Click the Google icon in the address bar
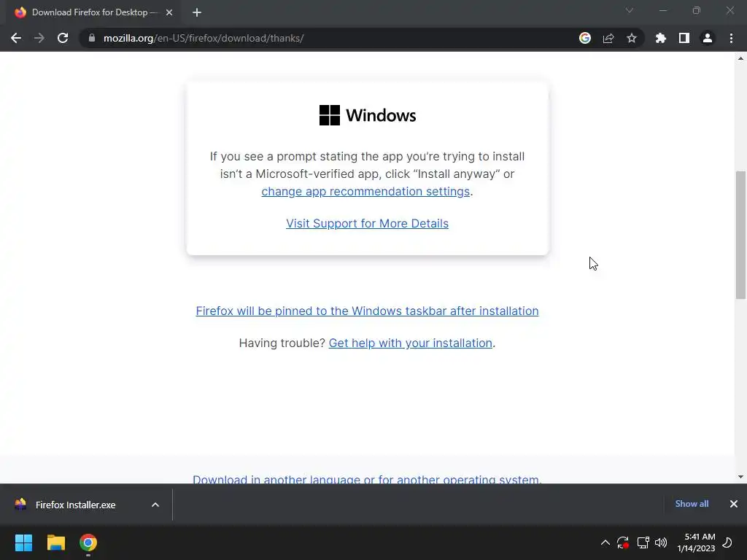The height and width of the screenshot is (560, 747). point(585,38)
